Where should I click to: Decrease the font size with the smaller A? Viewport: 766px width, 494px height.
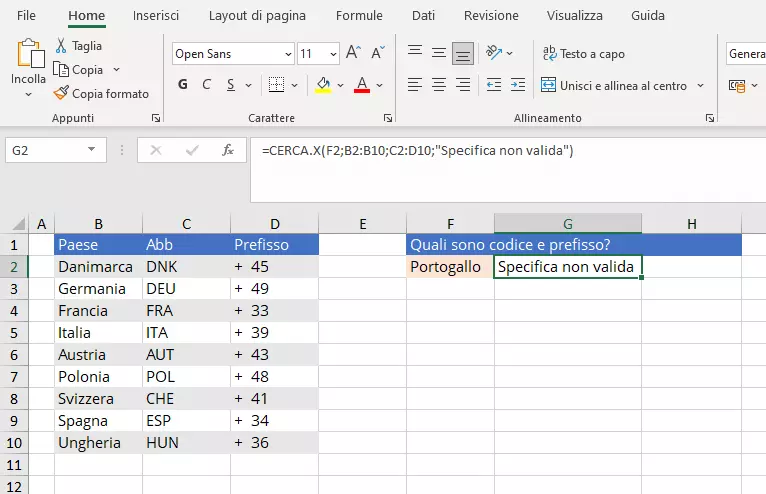[378, 53]
